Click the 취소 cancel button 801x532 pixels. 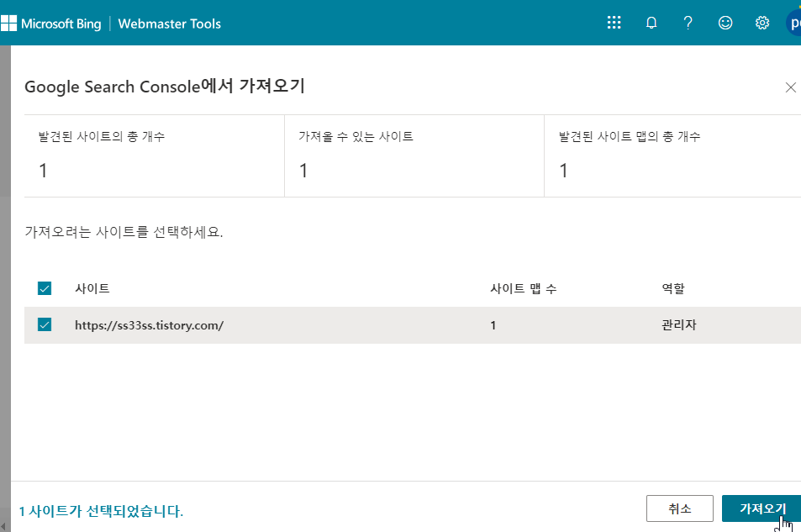[679, 508]
